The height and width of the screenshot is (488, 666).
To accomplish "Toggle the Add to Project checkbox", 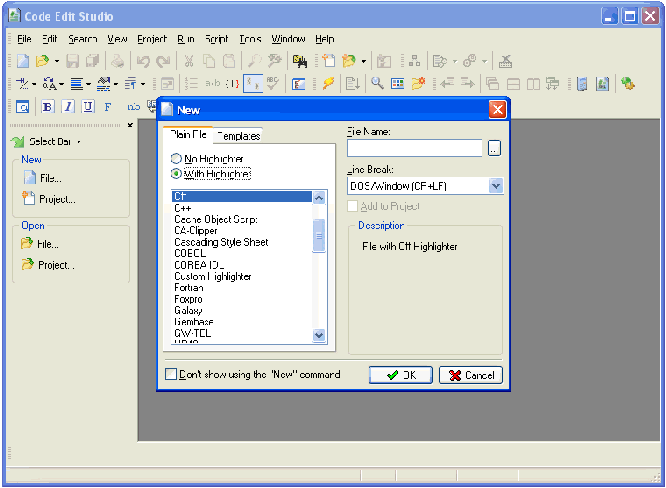I will pos(352,206).
